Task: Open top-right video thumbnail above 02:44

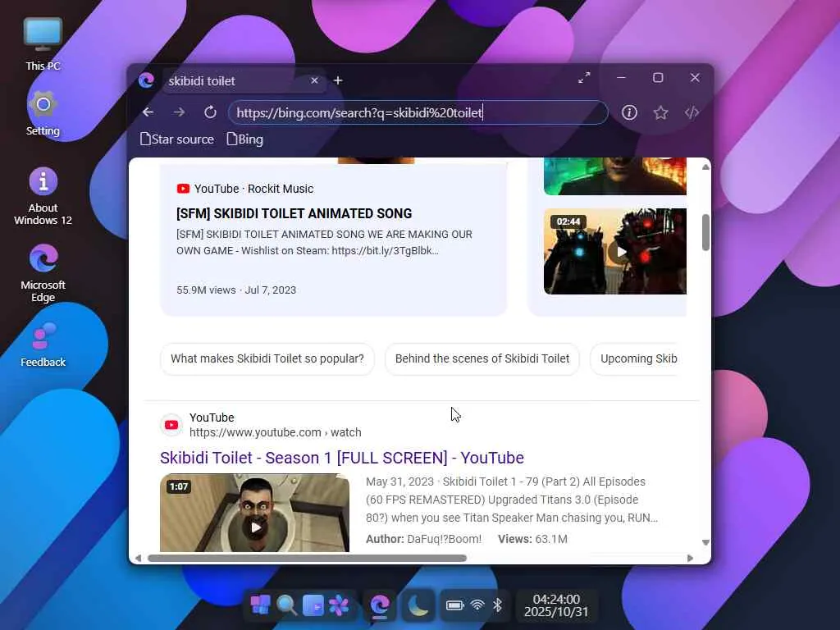Action: pos(615,176)
